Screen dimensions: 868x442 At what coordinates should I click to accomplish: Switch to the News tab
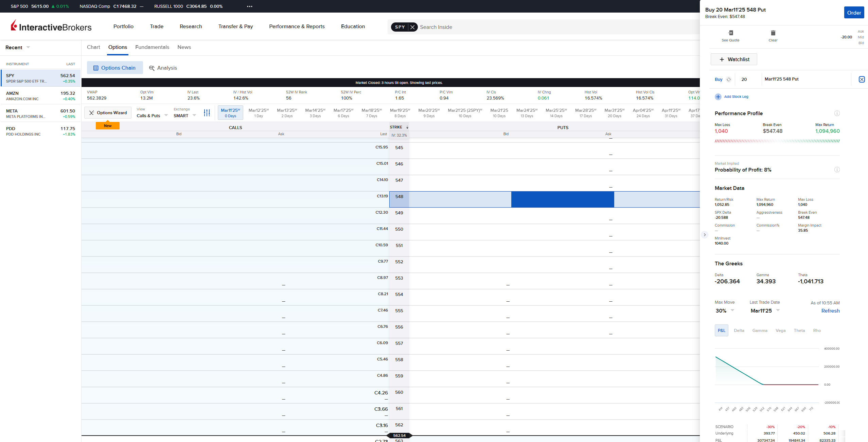[184, 47]
